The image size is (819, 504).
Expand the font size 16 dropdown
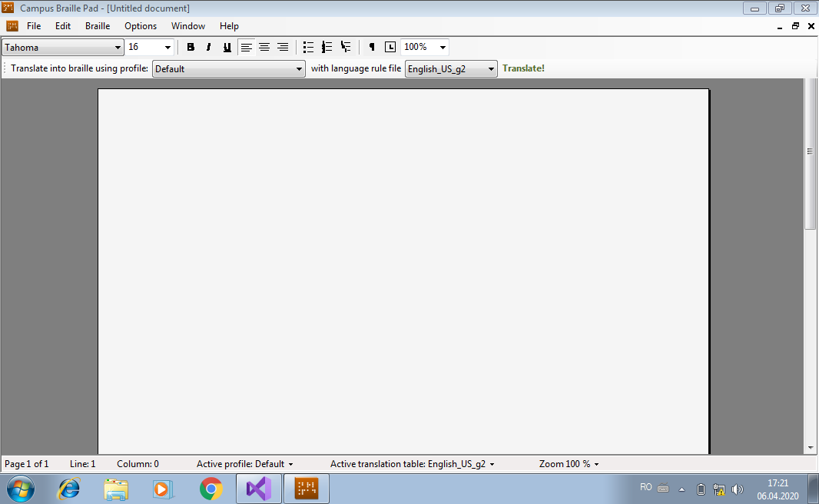(x=167, y=48)
